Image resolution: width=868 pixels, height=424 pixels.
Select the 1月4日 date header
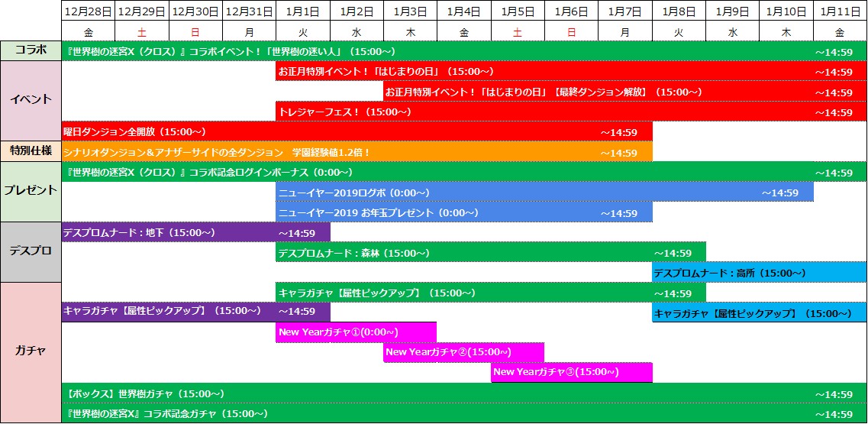point(464,11)
